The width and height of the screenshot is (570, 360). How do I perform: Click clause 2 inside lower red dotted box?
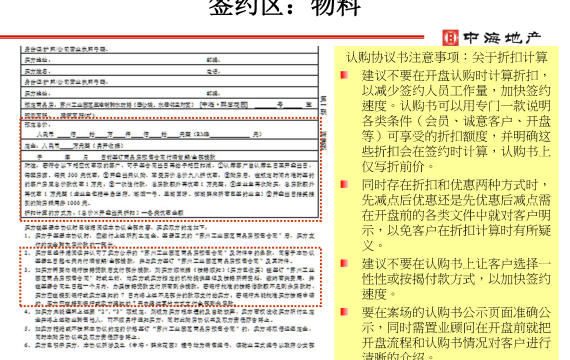click(169, 257)
